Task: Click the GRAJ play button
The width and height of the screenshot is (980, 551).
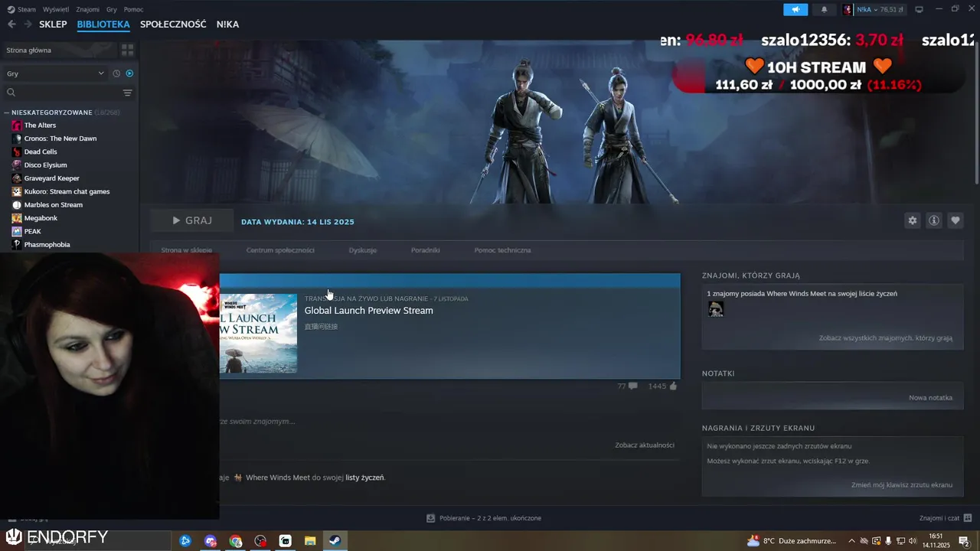Action: coord(191,220)
